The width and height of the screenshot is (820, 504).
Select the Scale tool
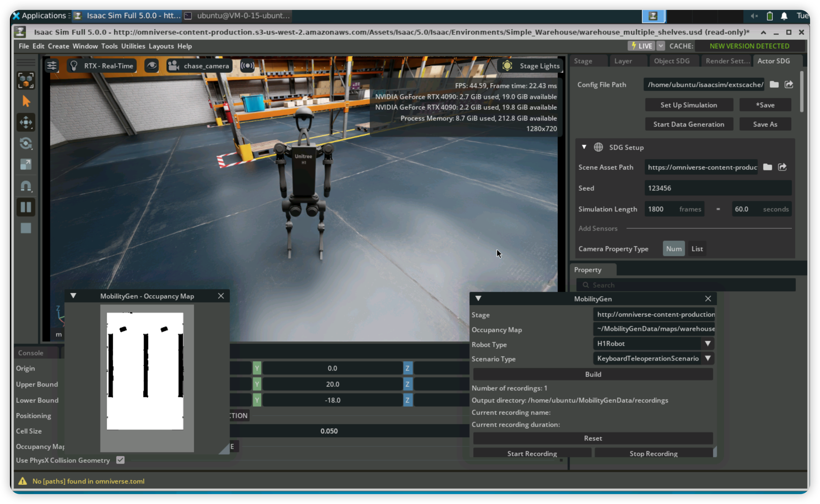(x=26, y=164)
